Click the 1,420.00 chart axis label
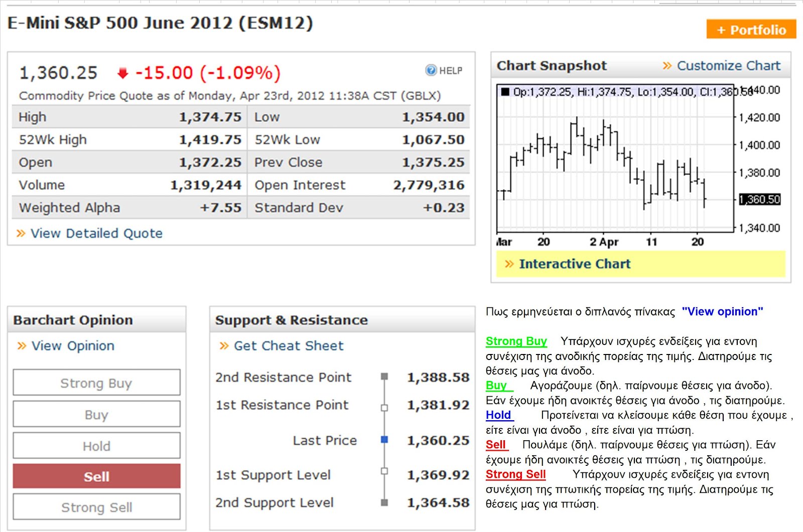803x532 pixels. click(760, 118)
